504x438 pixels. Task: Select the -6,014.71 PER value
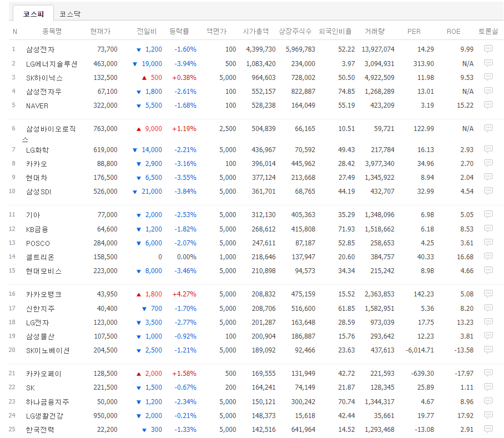point(420,350)
